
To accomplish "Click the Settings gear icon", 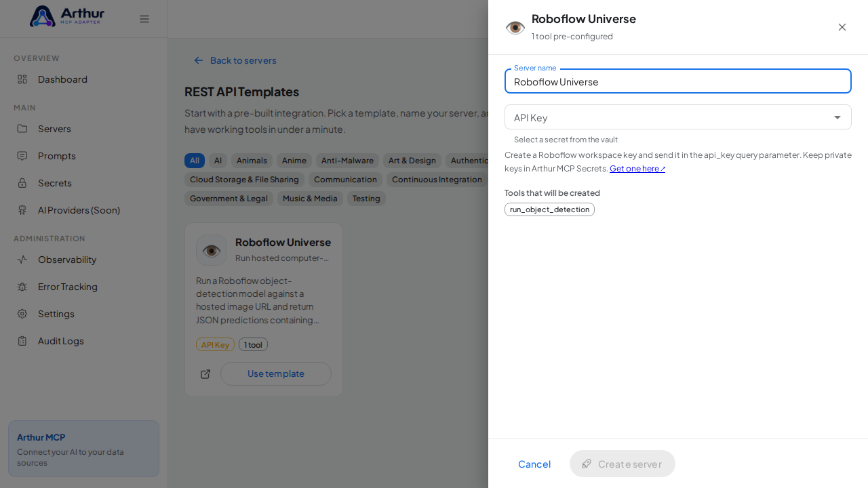I will click(22, 314).
